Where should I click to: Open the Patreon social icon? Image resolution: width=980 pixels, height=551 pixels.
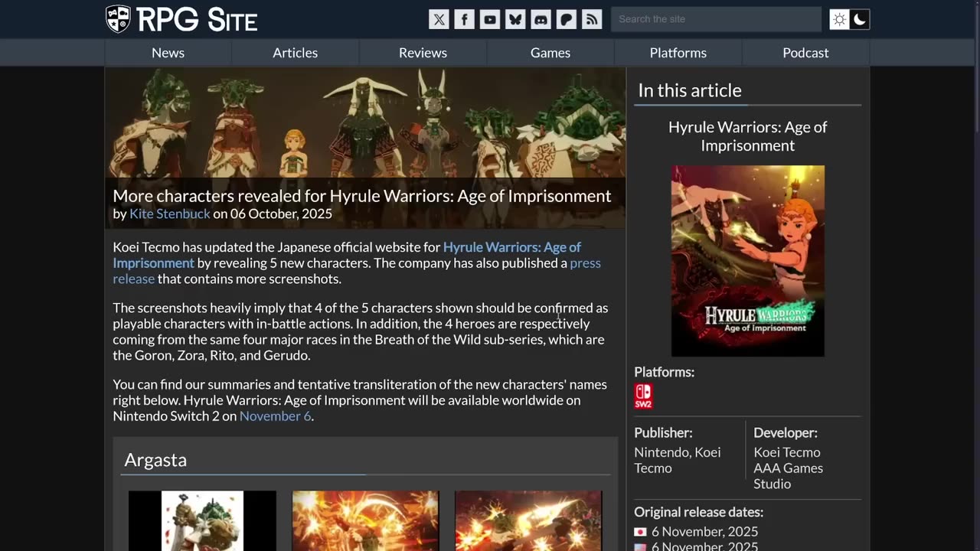coord(566,19)
